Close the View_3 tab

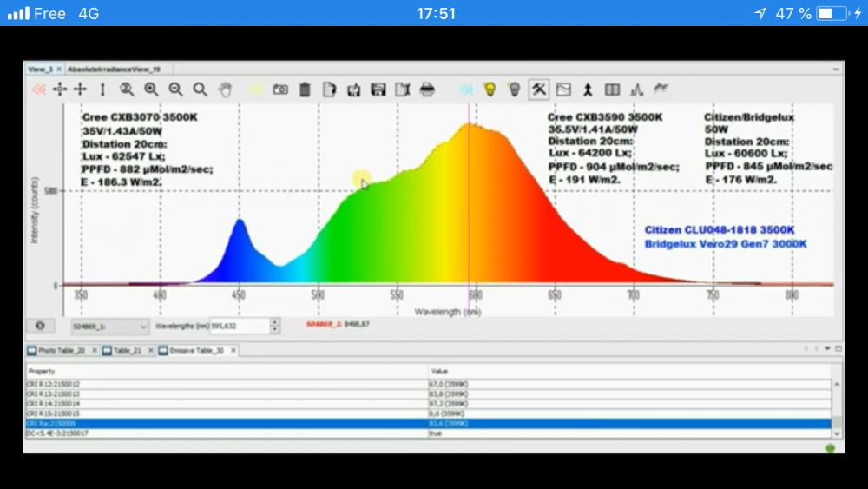point(59,69)
